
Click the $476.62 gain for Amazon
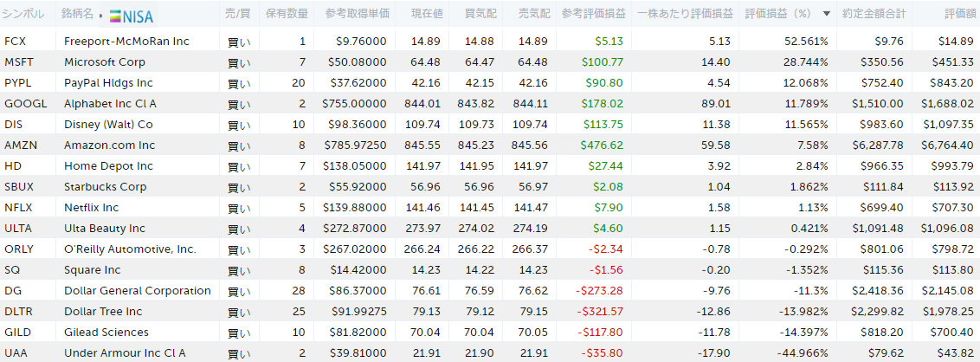point(603,145)
